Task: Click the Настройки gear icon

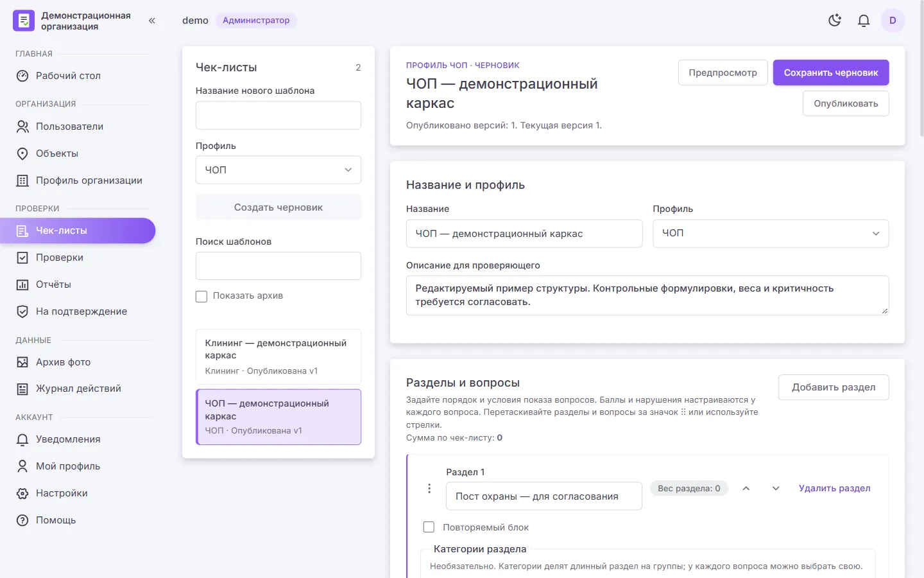Action: click(22, 493)
